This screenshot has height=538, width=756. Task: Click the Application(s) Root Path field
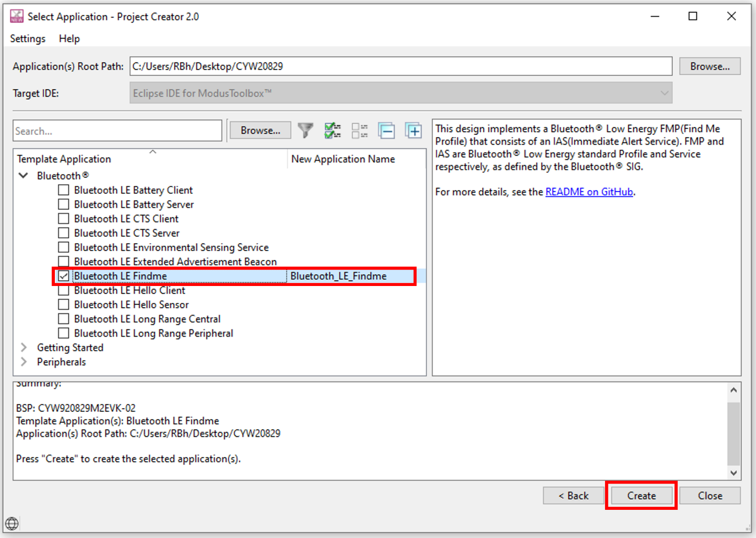pyautogui.click(x=401, y=66)
